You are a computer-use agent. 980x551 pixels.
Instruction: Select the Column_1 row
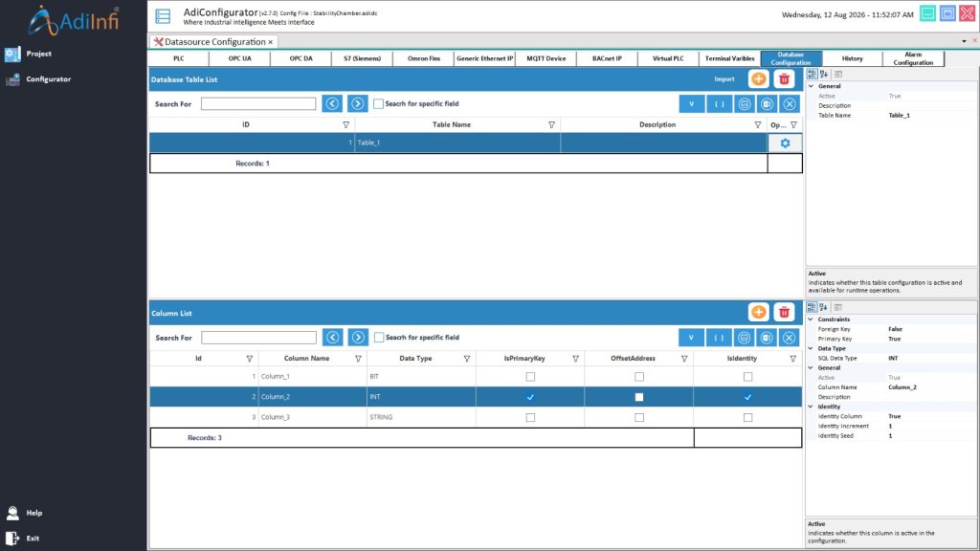coord(476,377)
